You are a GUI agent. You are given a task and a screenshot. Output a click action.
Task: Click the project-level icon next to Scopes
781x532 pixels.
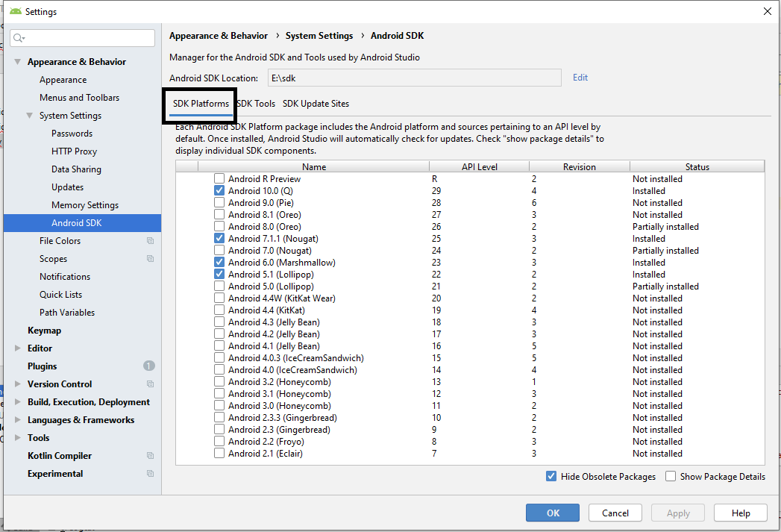coord(150,259)
